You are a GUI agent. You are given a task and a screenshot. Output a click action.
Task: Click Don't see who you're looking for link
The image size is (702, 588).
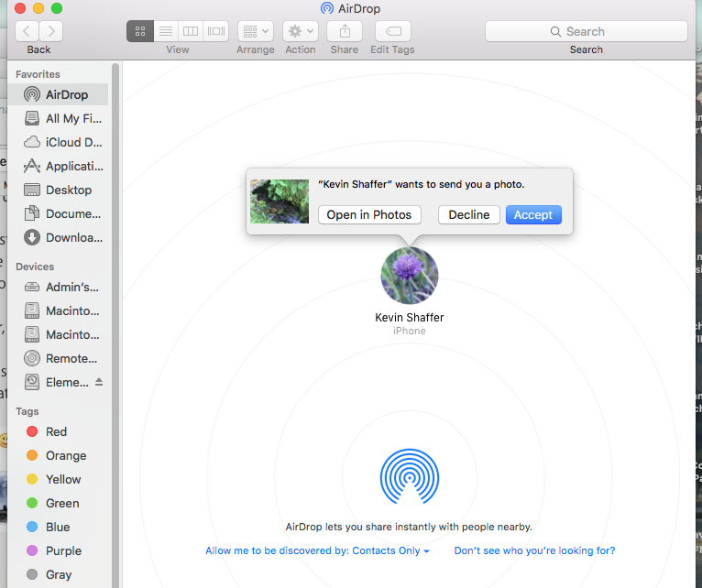tap(534, 550)
